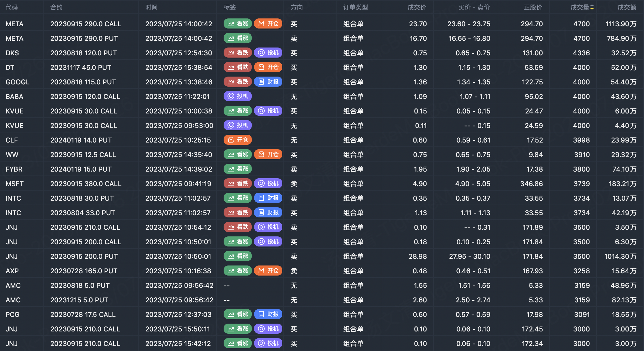Click the 财报 tag in the GOOGL row
This screenshot has height=351, width=644.
click(x=268, y=82)
